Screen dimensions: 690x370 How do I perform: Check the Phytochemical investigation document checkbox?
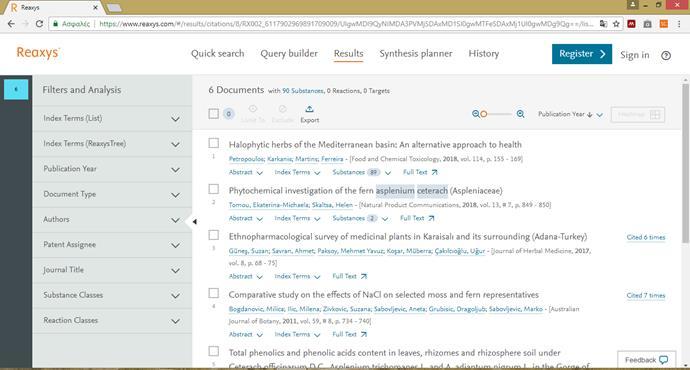tap(213, 189)
